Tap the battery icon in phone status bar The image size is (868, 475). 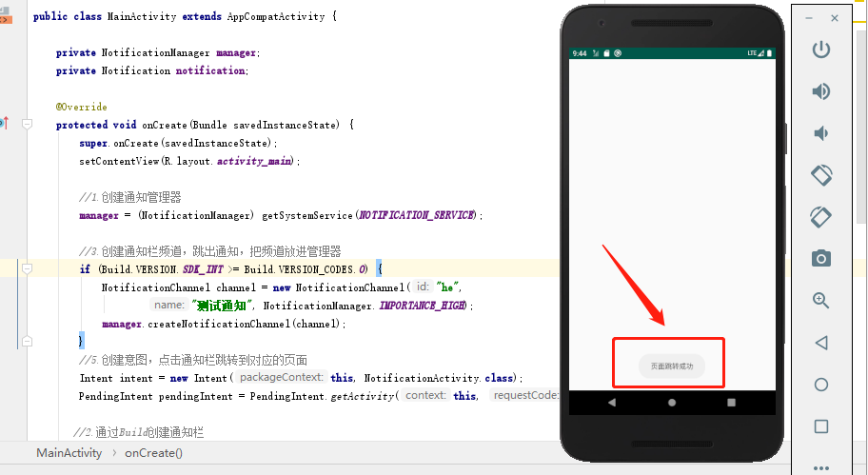pos(769,53)
